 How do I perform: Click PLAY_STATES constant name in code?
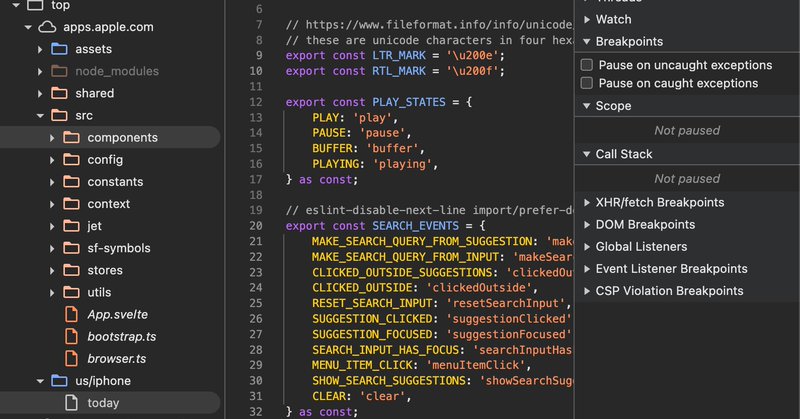[x=409, y=102]
